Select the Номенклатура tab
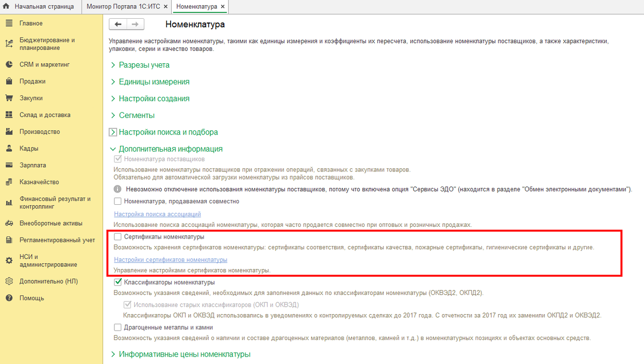 [200, 6]
